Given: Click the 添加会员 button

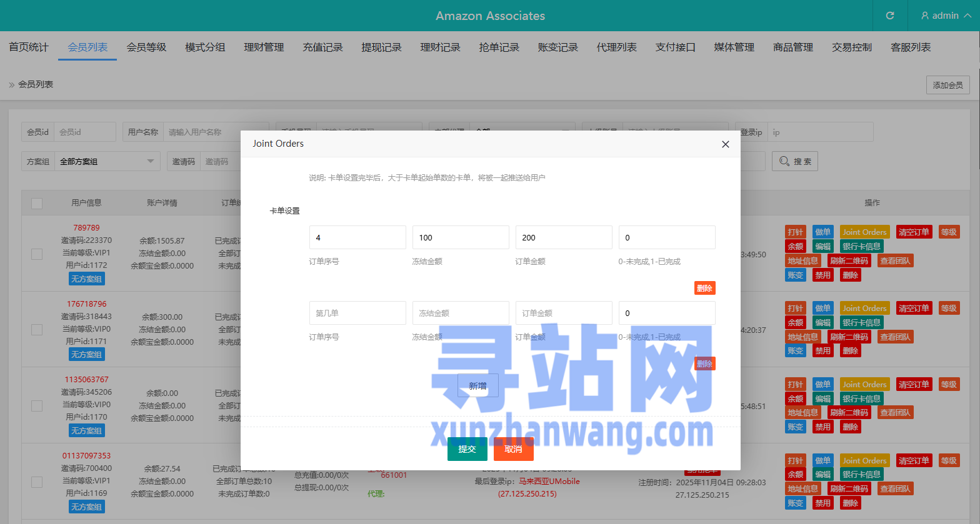Looking at the screenshot, I should pyautogui.click(x=947, y=85).
